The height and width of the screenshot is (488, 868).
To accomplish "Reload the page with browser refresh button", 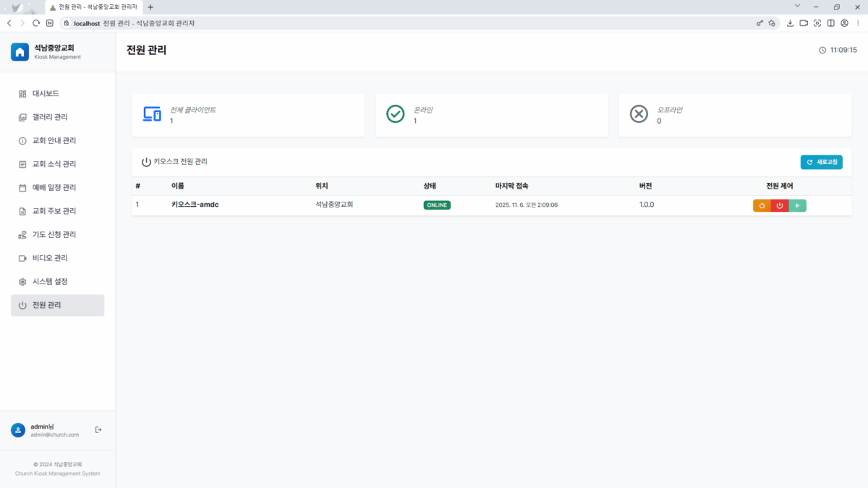I will click(x=36, y=23).
